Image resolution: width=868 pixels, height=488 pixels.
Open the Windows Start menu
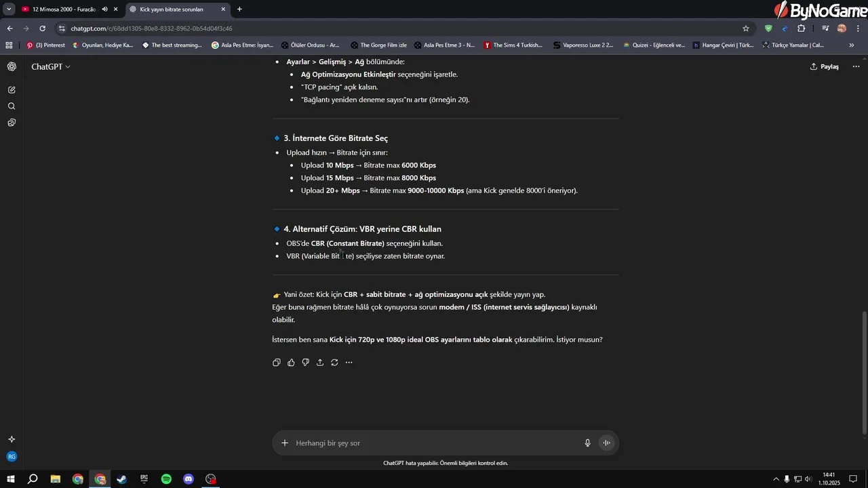pyautogui.click(x=11, y=479)
